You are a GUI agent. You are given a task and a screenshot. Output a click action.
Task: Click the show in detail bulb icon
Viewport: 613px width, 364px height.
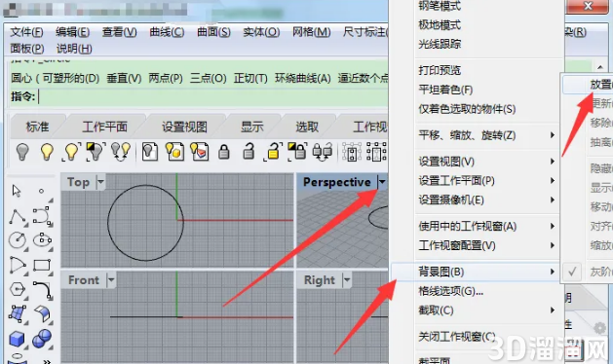click(x=174, y=152)
